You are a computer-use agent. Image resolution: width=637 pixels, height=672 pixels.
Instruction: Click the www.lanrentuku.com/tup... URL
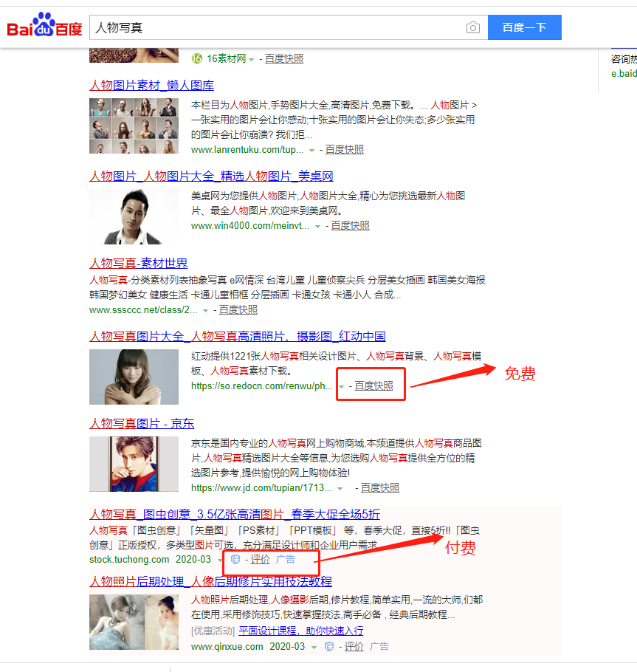pos(247,150)
